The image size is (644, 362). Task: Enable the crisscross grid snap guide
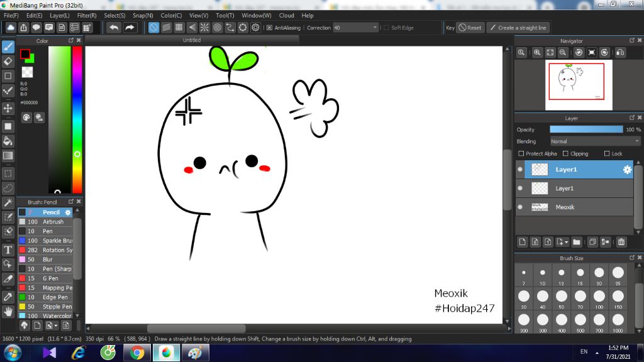tap(179, 28)
